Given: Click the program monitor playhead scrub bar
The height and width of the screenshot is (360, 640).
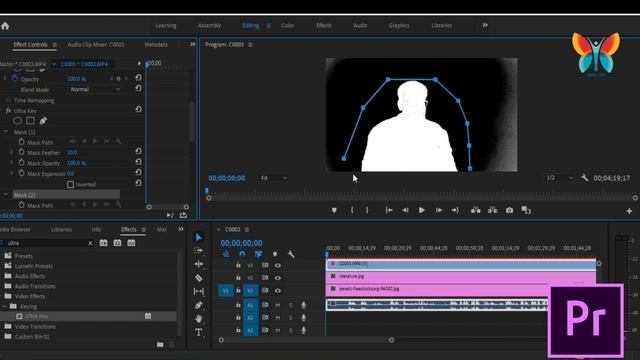Looking at the screenshot, I should (x=422, y=191).
